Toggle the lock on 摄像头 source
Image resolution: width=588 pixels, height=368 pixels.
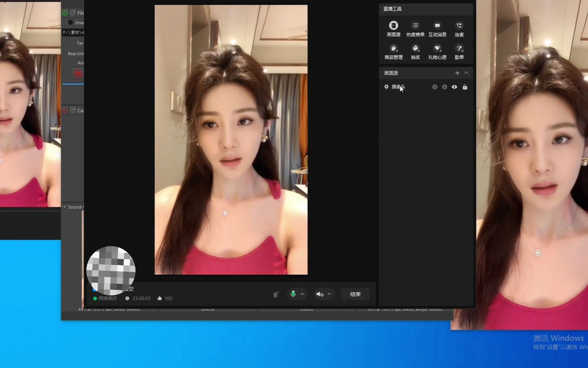pyautogui.click(x=465, y=87)
